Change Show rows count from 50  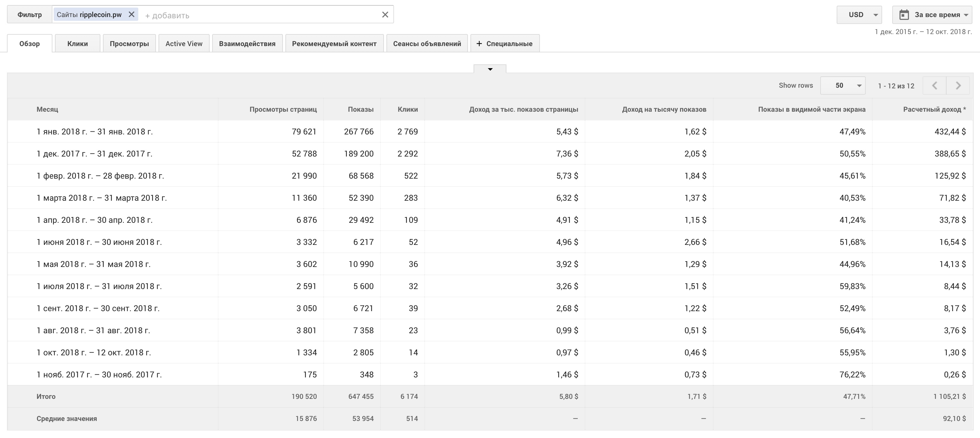tap(843, 86)
